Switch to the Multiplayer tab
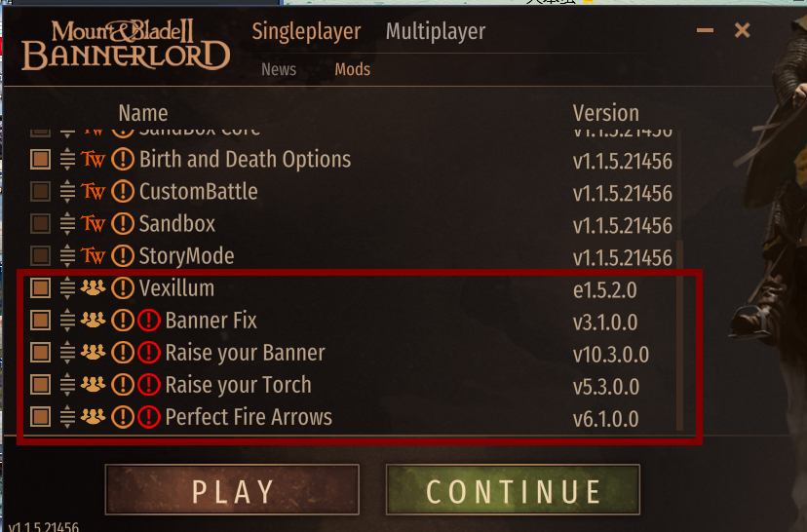Image resolution: width=807 pixels, height=532 pixels. (x=436, y=32)
